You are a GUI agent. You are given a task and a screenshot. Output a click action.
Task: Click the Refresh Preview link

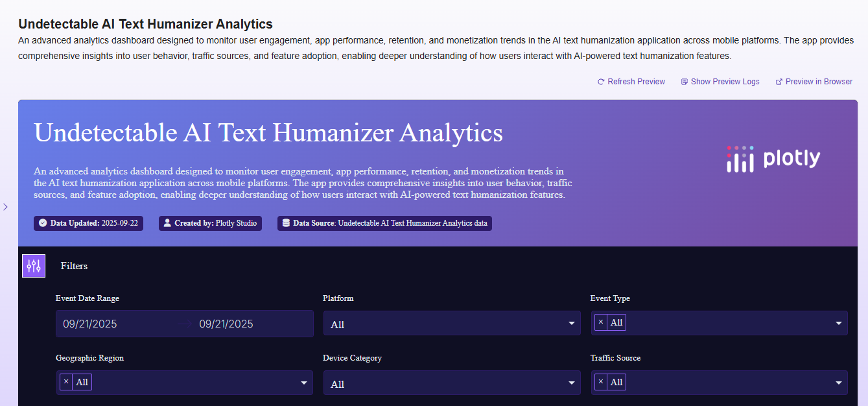coord(631,82)
